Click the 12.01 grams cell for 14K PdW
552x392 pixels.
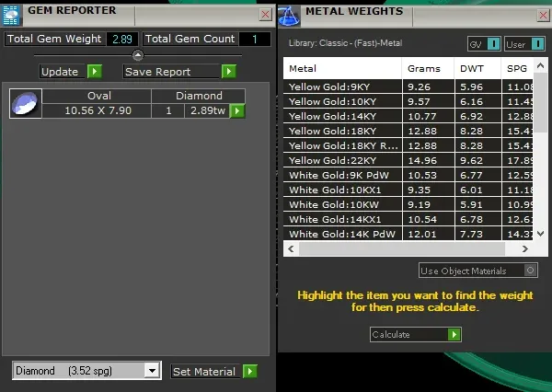coord(429,234)
